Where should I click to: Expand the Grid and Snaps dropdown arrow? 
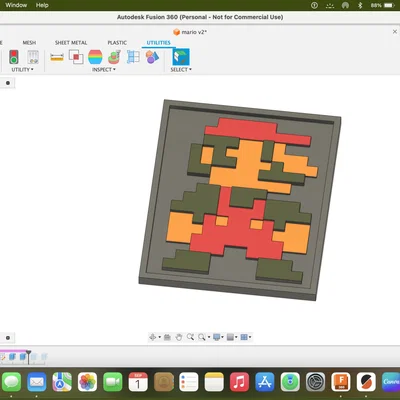click(236, 337)
